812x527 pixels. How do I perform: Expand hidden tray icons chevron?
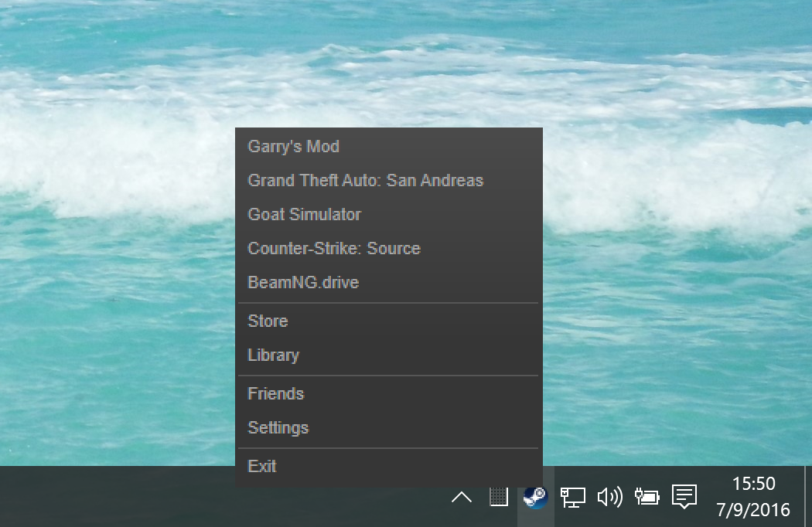(462, 498)
